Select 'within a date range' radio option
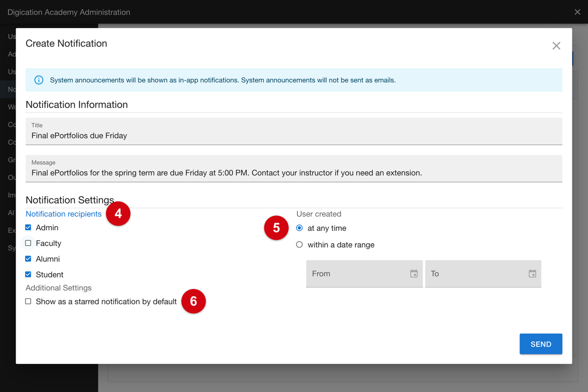The height and width of the screenshot is (392, 588). pyautogui.click(x=299, y=245)
